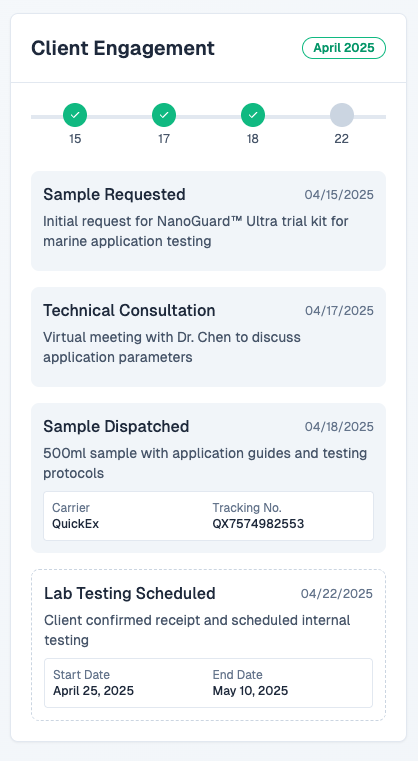Click the green checkmark above day 15
The height and width of the screenshot is (761, 418).
75,115
